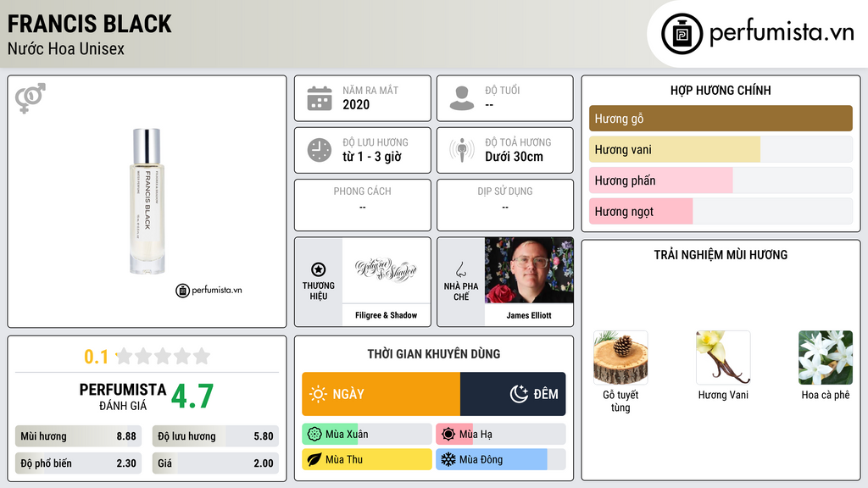Click the Mùa Hạ season bar
Screen dimensions: 868x488
(x=501, y=435)
